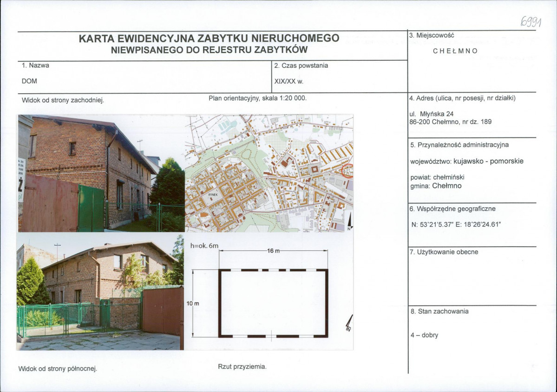Viewport: 557px width, 392px height.
Task: Click the date value 'XIX/XX w.'
Action: (x=289, y=81)
